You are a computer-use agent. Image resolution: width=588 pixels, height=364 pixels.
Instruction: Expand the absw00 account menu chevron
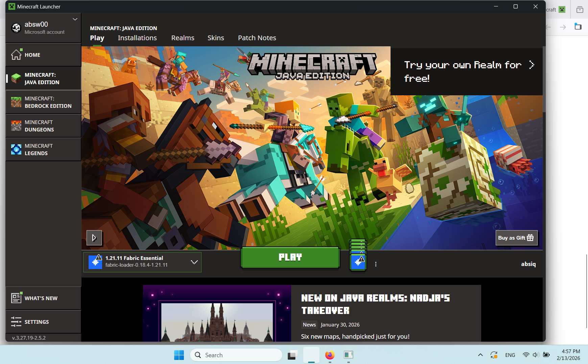(x=75, y=19)
